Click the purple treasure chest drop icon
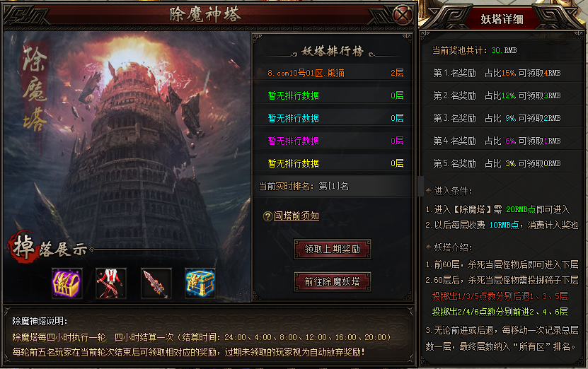This screenshot has height=369, width=588. click(x=67, y=283)
